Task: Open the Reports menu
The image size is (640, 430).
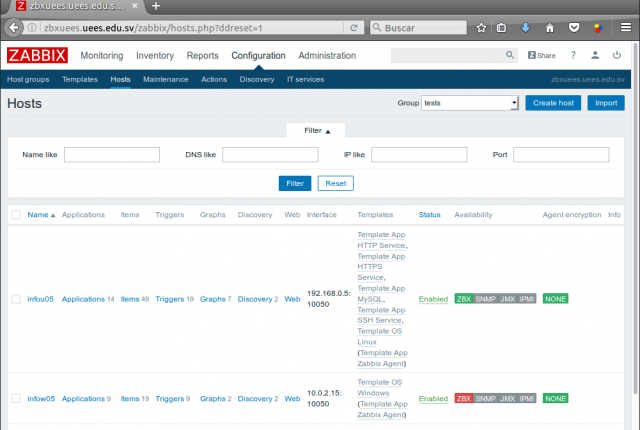Action: 202,55
